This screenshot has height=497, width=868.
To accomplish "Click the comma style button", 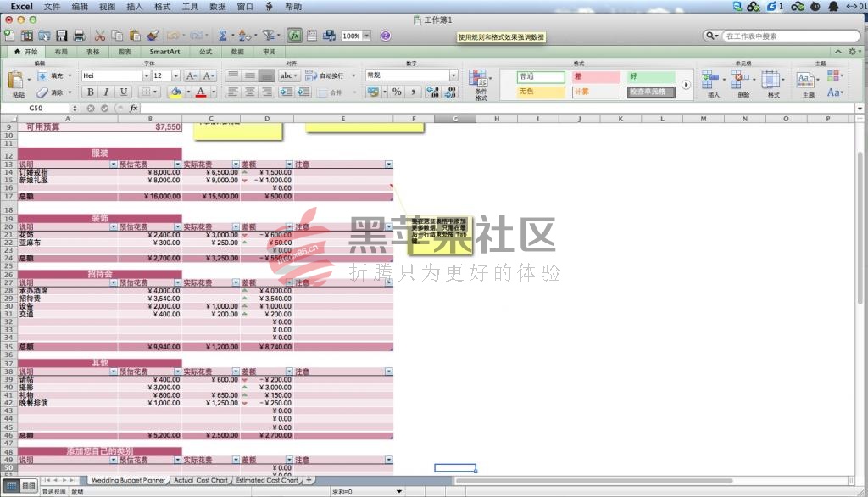I will pyautogui.click(x=413, y=92).
